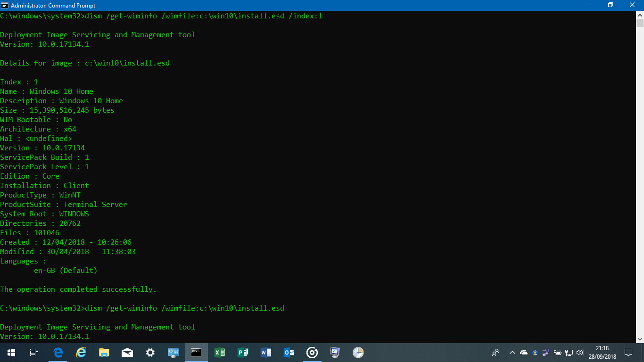Viewport: 644px width, 362px height.
Task: Click the 'System Root : WINDOWS' line
Action: coord(44,214)
